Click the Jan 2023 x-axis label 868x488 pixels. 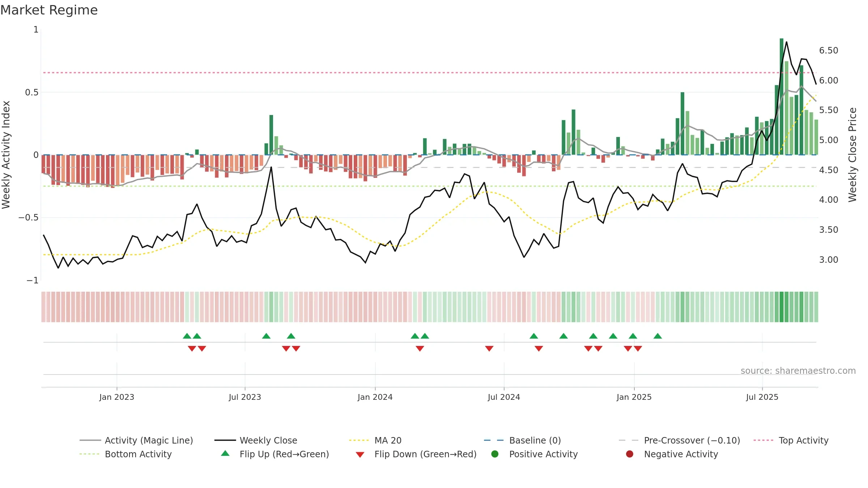click(x=116, y=397)
